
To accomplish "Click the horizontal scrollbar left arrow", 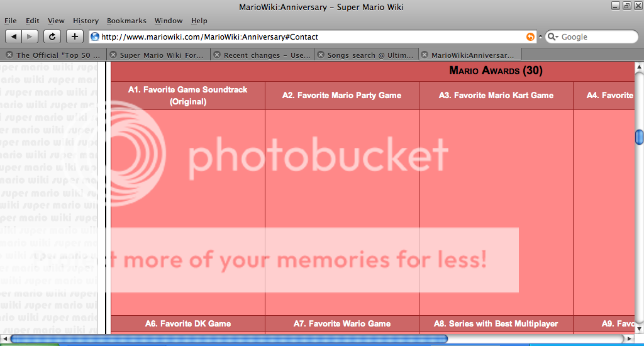I will [x=5, y=339].
